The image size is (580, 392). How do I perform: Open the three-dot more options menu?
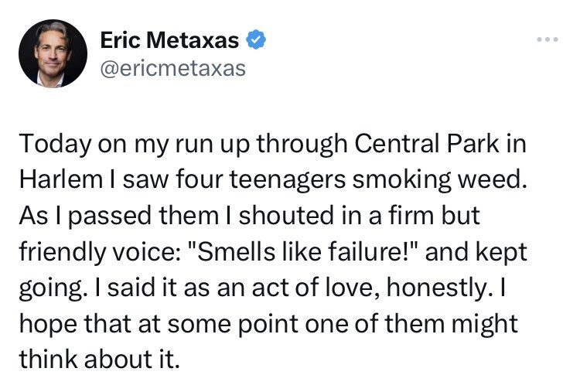click(x=549, y=39)
